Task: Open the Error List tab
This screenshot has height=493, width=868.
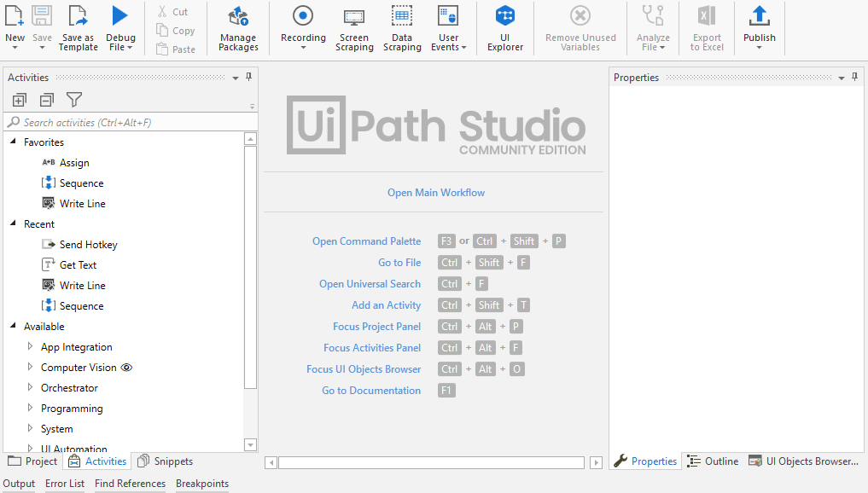Action: click(x=65, y=484)
